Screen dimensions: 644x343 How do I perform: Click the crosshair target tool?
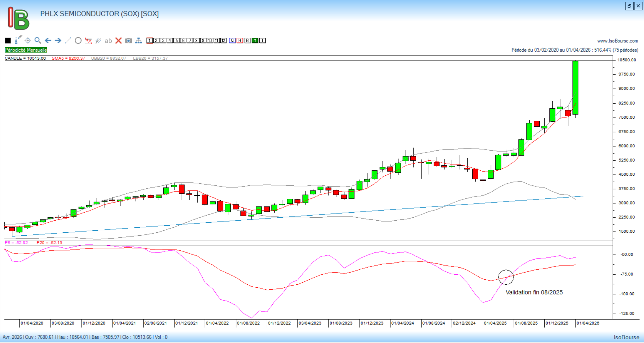28,41
